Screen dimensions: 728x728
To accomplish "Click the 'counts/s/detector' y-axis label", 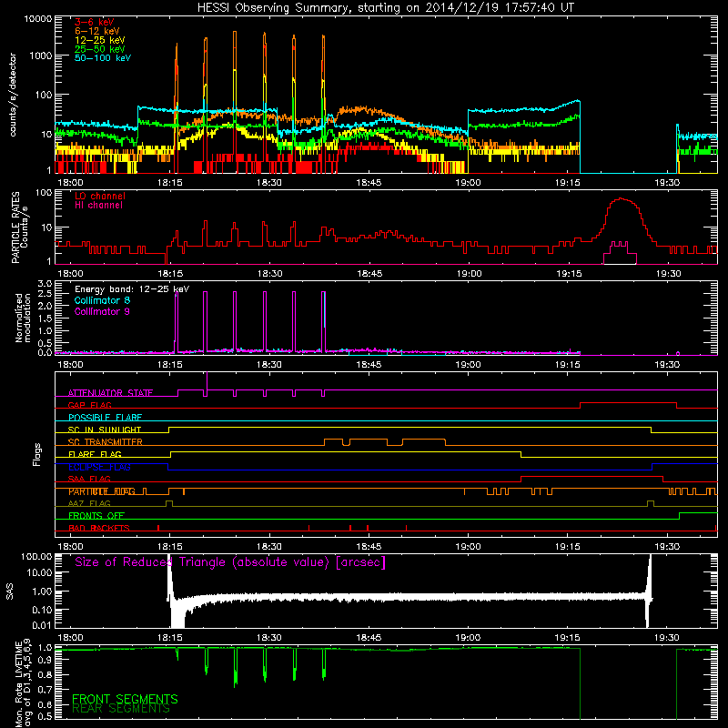I will coord(13,95).
